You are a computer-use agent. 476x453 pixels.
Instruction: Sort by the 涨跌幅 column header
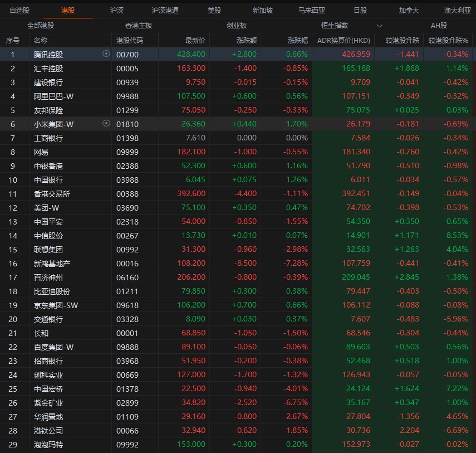pos(298,41)
